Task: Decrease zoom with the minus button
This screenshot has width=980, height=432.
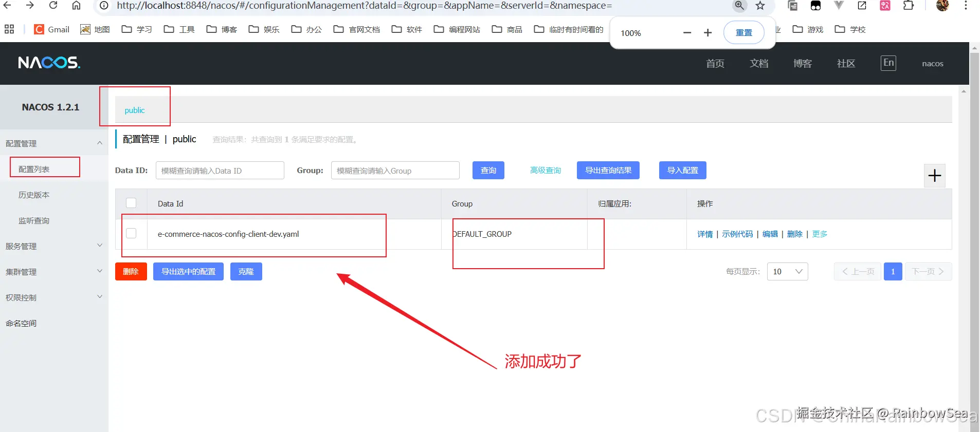Action: 687,33
